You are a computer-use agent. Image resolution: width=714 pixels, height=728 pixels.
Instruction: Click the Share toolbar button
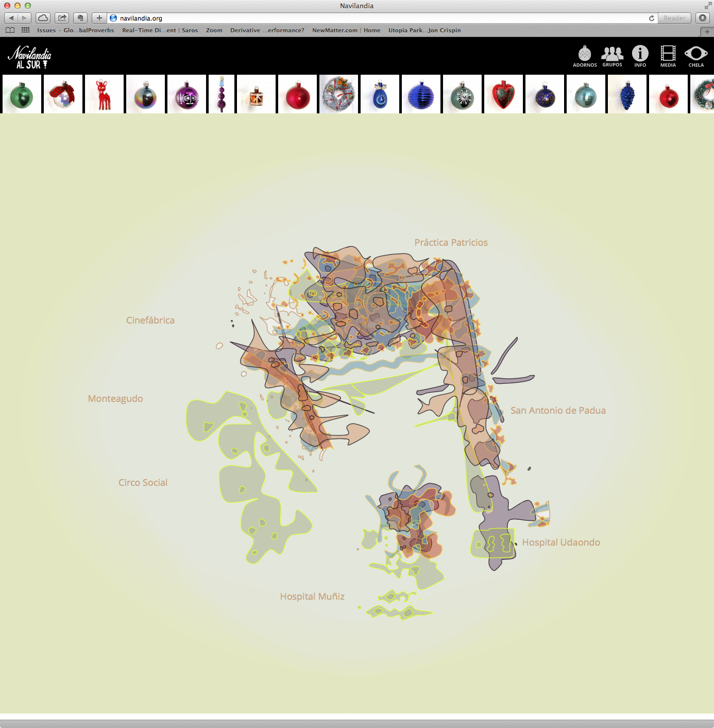click(62, 18)
